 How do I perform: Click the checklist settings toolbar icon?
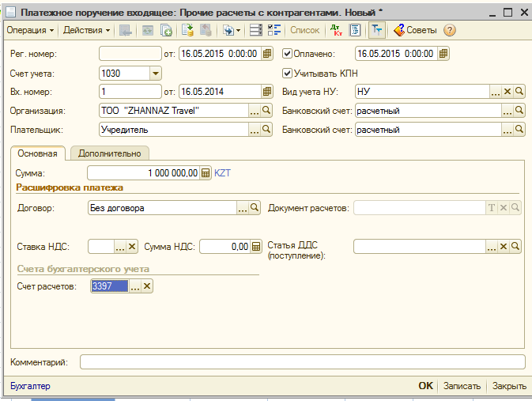(274, 30)
